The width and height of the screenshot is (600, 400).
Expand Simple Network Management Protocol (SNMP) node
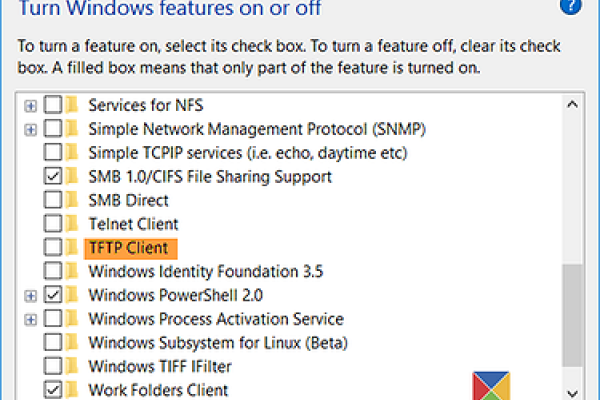31,128
